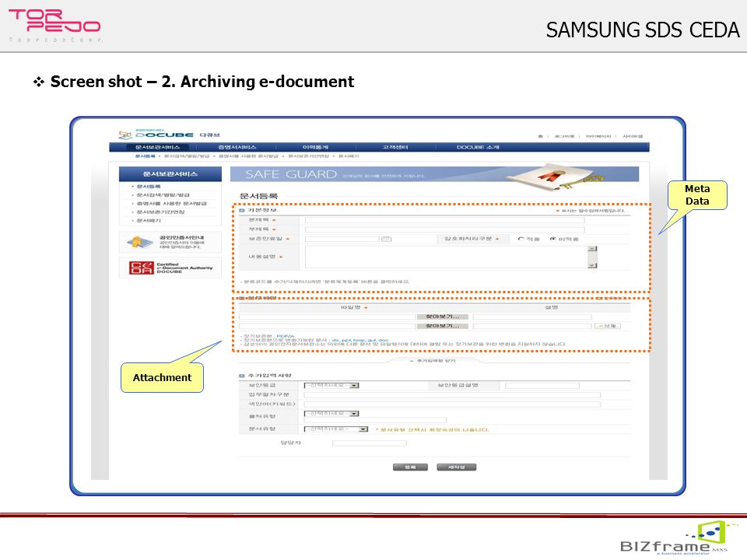
Task: Click the 부제목 input field
Action: (444, 229)
